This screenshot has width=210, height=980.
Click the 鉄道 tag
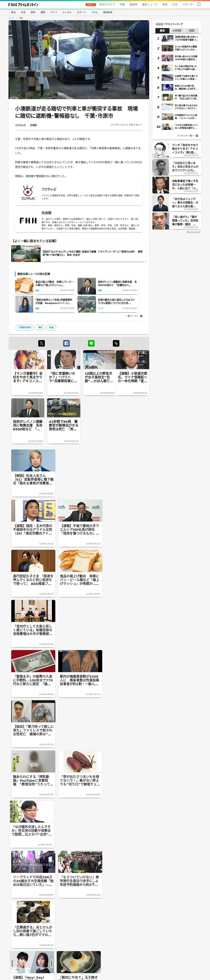coord(52,327)
